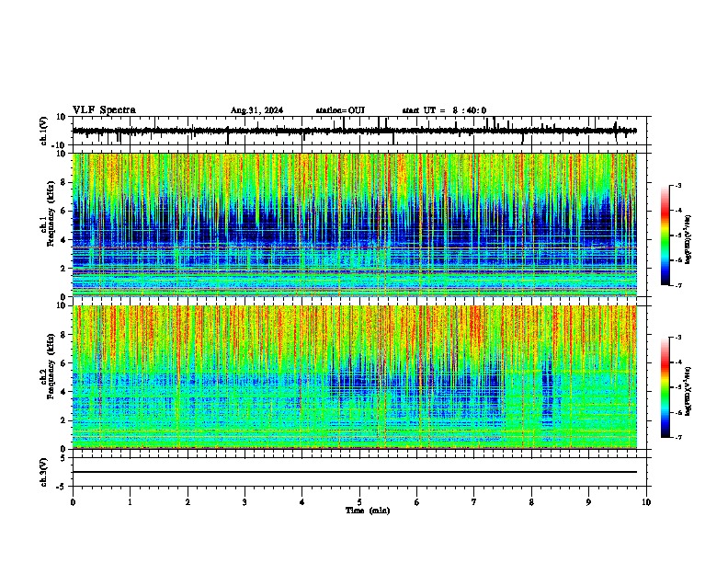Click the time axis tick label "3"
Screen dimensions: 728x563
(245, 502)
